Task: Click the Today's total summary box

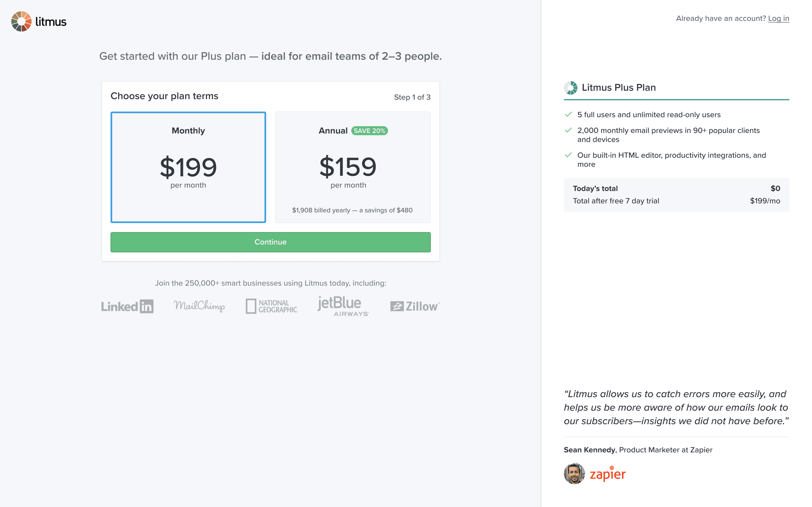Action: click(x=676, y=195)
